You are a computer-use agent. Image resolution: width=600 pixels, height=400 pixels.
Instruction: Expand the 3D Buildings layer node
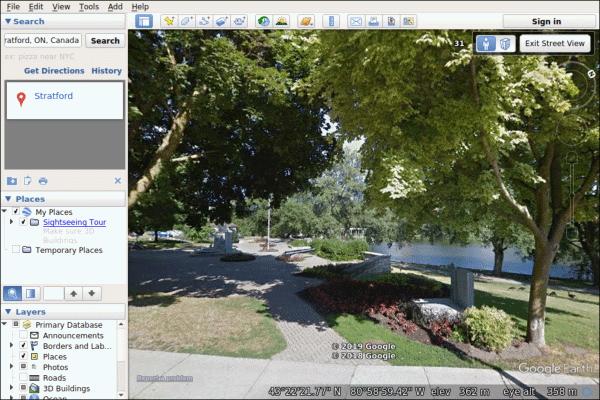11,388
